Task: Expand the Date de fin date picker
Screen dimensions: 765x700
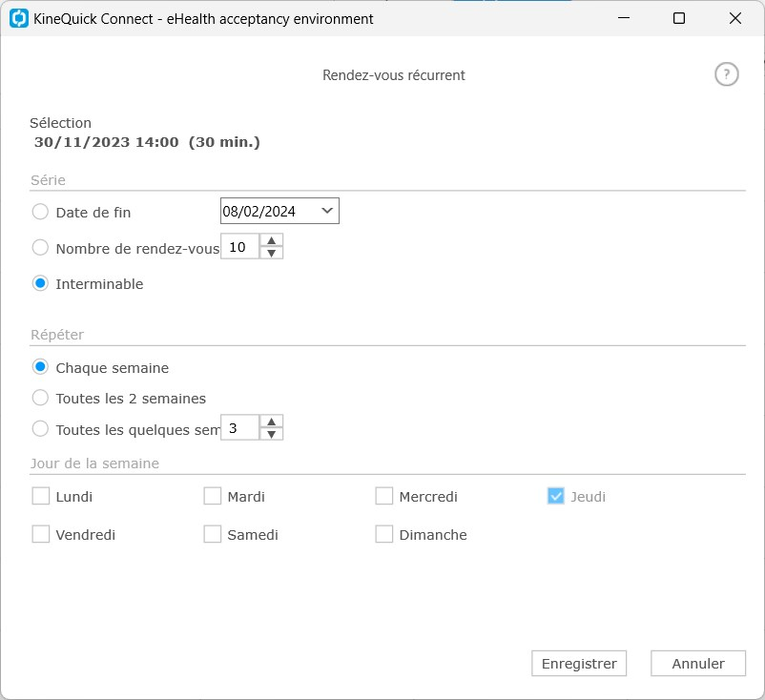Action: point(327,211)
